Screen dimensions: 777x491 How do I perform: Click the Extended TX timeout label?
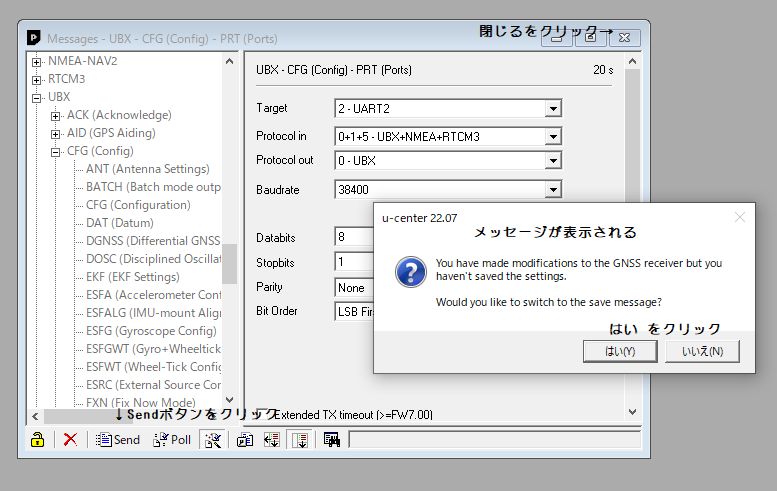point(353,415)
